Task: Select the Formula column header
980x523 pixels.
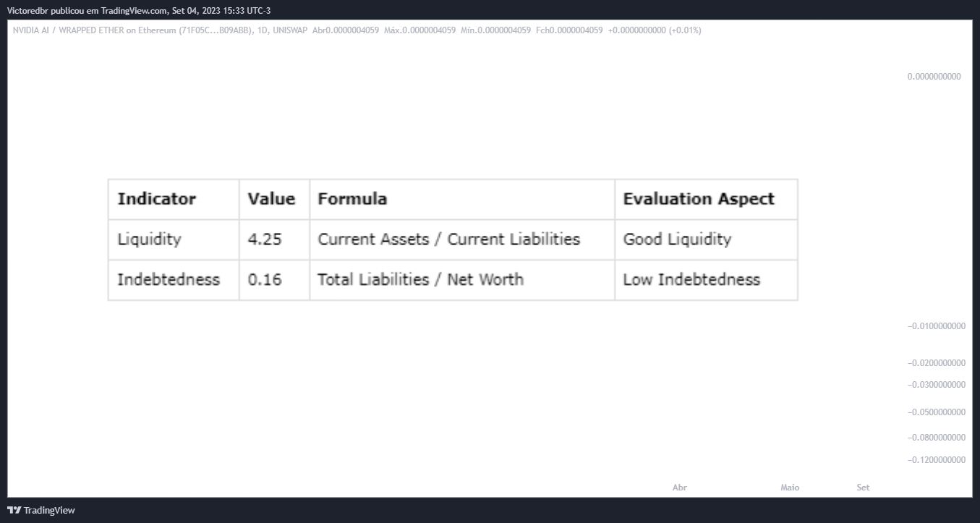Action: click(x=352, y=199)
